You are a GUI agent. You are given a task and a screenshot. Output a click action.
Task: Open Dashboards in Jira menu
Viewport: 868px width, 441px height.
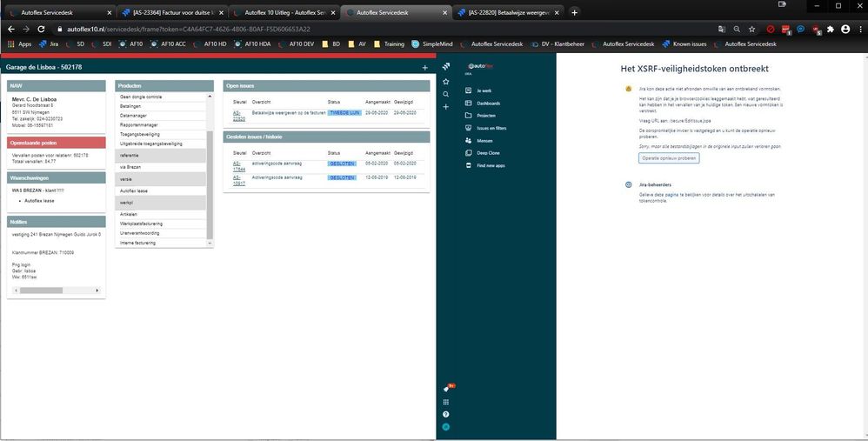[483, 104]
